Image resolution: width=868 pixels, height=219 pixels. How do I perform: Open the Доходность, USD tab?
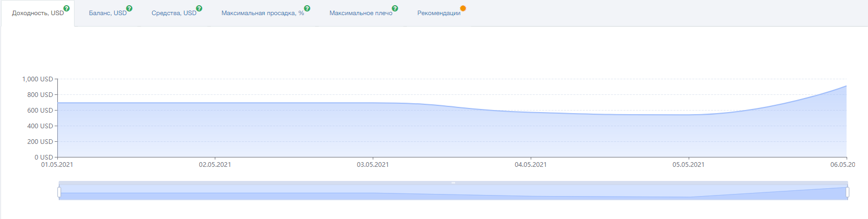[x=38, y=13]
